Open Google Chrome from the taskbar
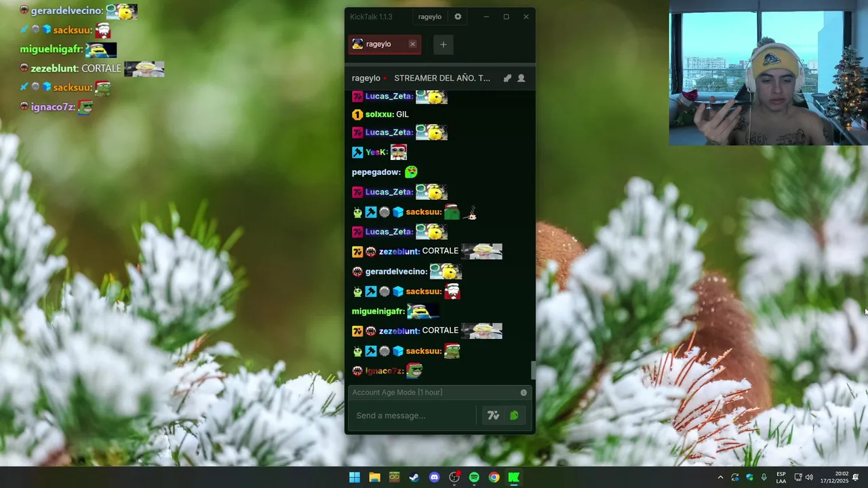Viewport: 868px width, 488px height. 494,477
